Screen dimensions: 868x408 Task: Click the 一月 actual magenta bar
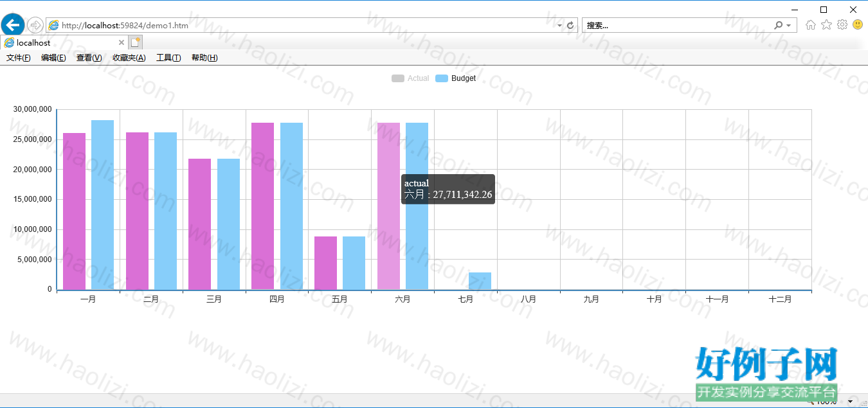point(74,211)
